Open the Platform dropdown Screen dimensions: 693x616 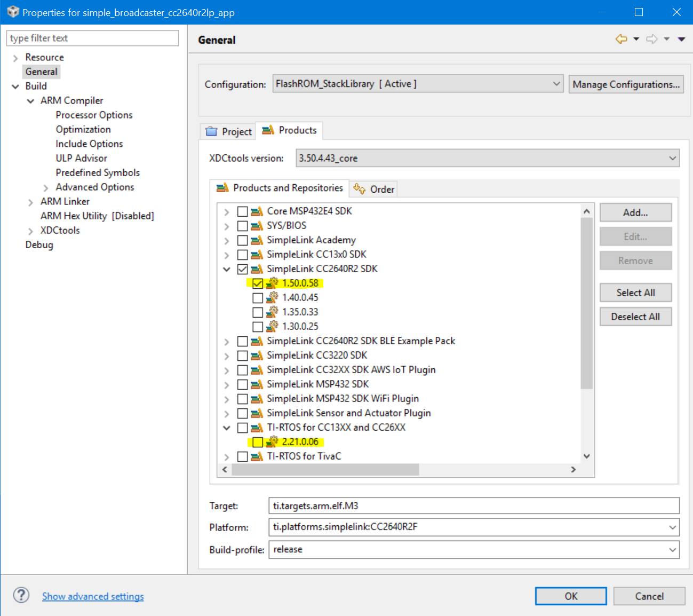pos(474,527)
